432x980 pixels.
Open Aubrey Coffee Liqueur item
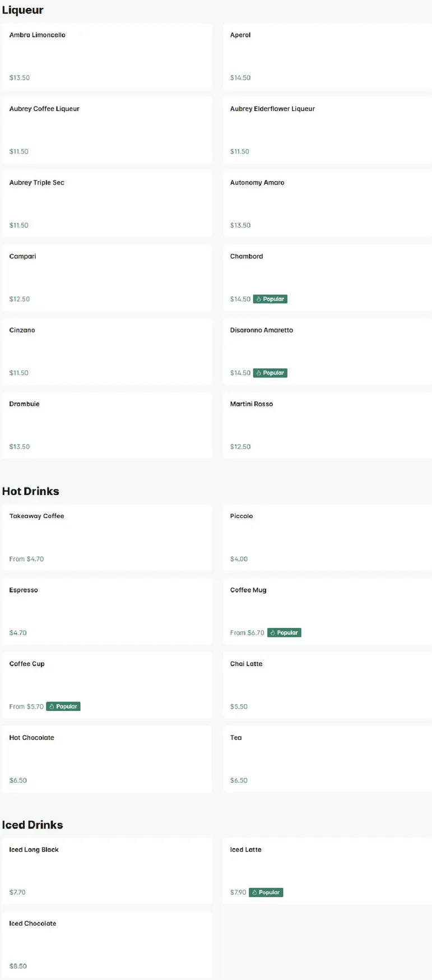tap(107, 130)
